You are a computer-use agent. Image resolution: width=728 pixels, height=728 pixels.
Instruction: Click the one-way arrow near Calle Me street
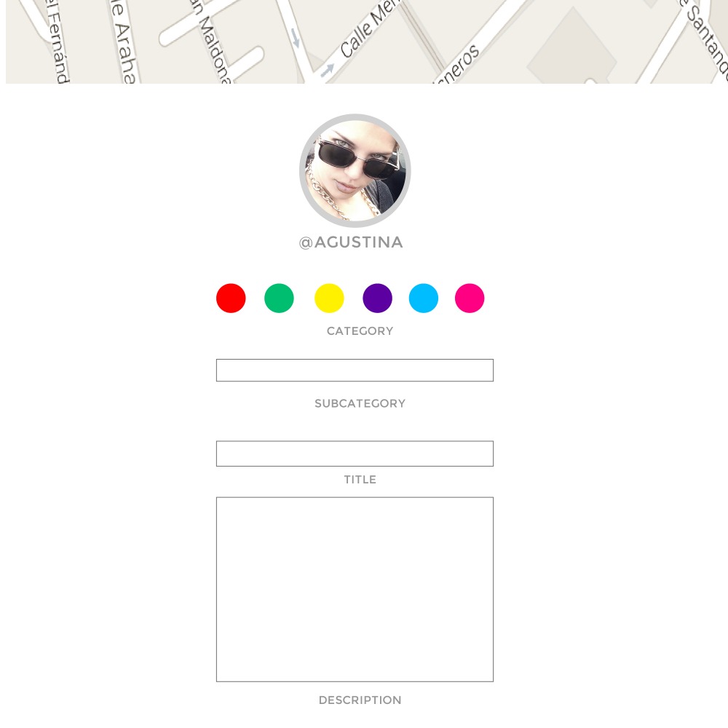(328, 70)
